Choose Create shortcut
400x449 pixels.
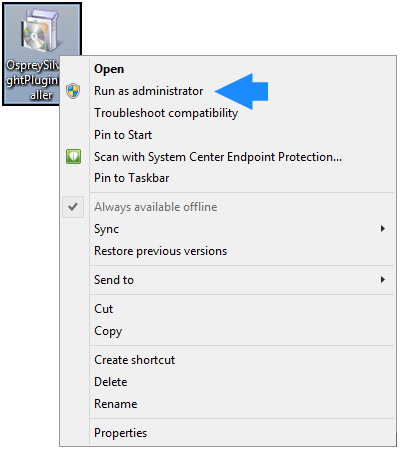(135, 360)
